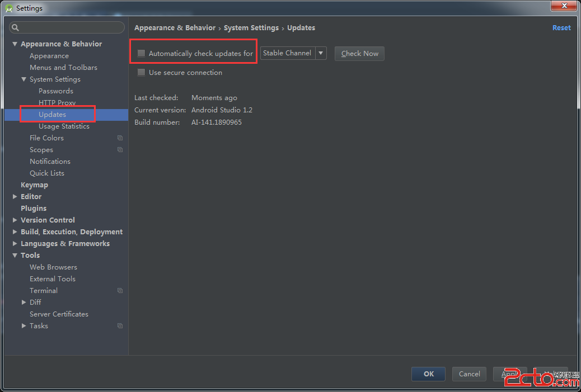This screenshot has width=581, height=392.
Task: Open Server Certificates settings
Action: coord(59,314)
